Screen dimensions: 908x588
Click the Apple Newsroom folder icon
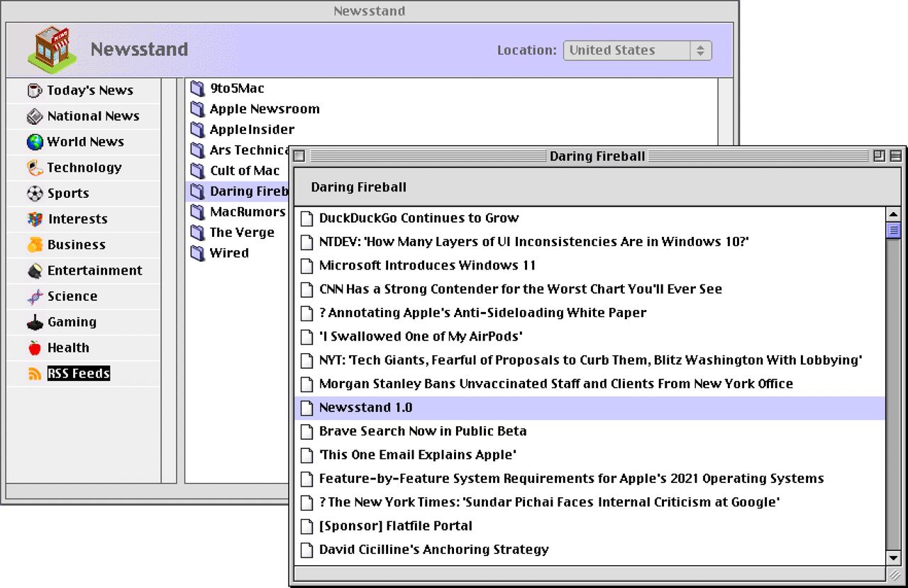click(197, 109)
